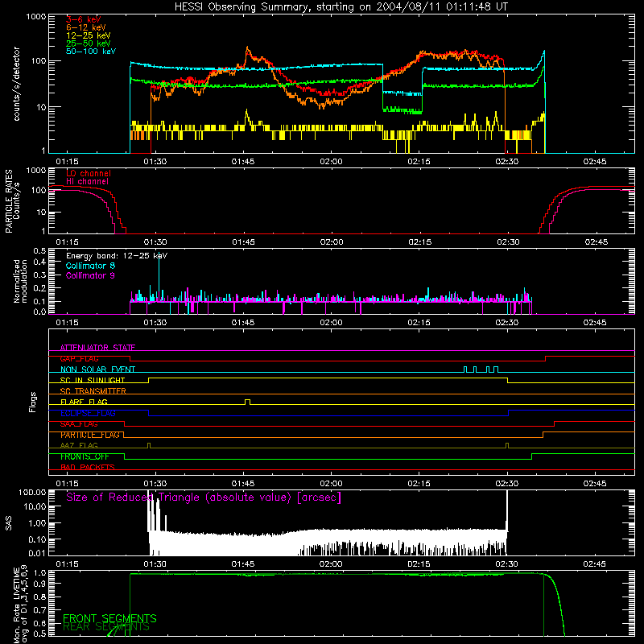Click the REAR SEGMENTS legend label
This screenshot has height=644, width=644.
pos(106,627)
